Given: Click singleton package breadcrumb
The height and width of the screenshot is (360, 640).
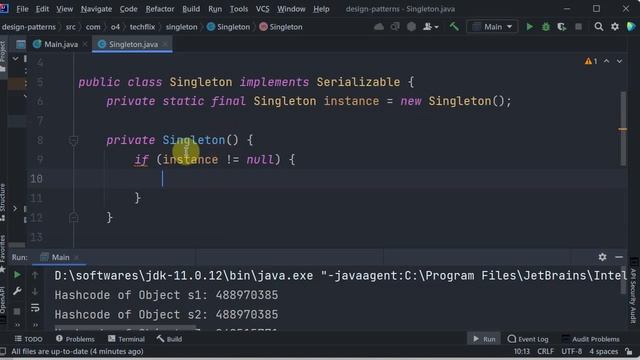Looking at the screenshot, I should tap(181, 27).
